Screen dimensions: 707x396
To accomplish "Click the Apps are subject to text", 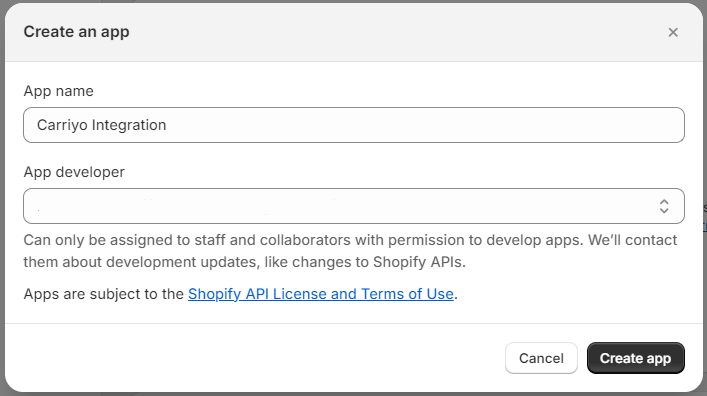I will tap(103, 294).
